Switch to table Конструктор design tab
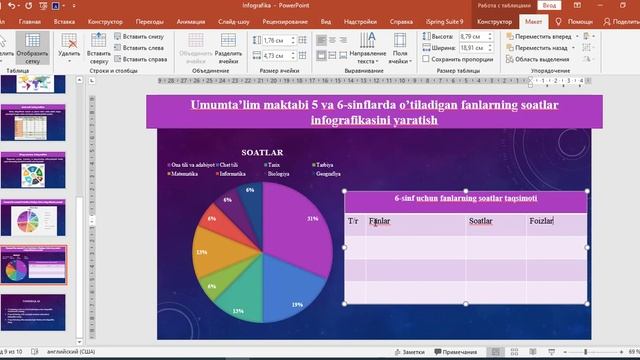Viewport: 640px width, 360px height. click(x=494, y=22)
